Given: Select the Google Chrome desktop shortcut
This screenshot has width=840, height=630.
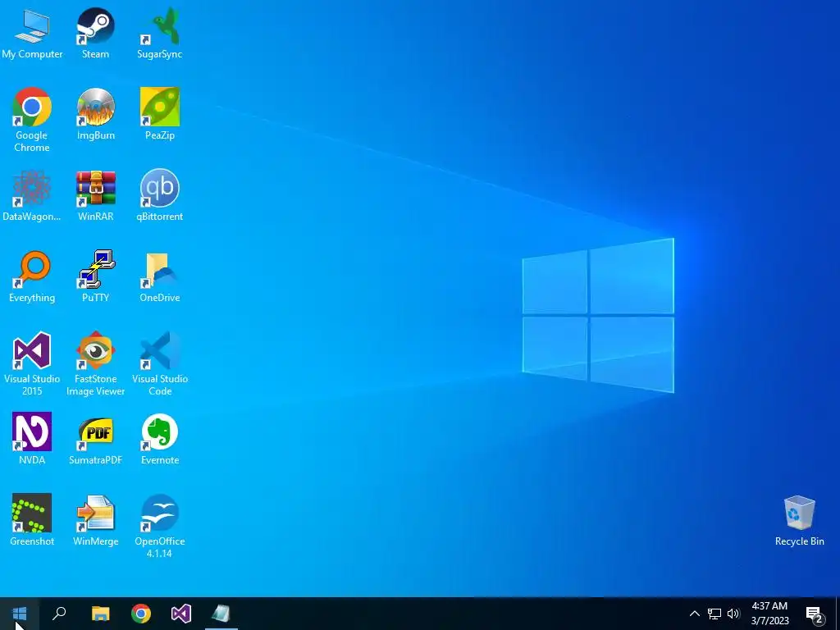Looking at the screenshot, I should tap(32, 120).
